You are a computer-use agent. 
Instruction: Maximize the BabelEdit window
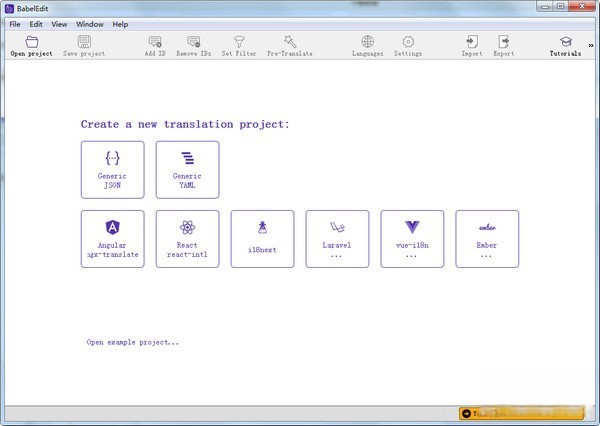click(561, 6)
